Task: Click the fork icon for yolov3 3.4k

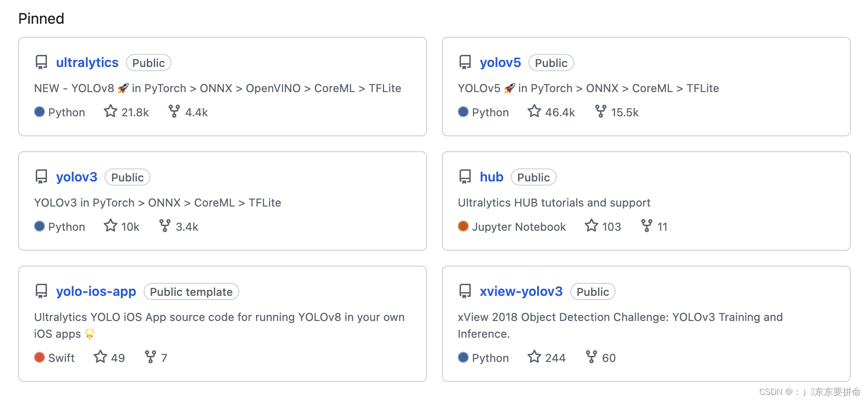Action: (165, 226)
